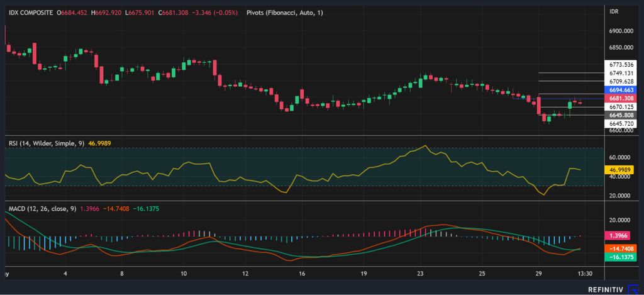Click the 20.0000 RSI axis tick
This screenshot has width=644, height=295.
pos(621,196)
